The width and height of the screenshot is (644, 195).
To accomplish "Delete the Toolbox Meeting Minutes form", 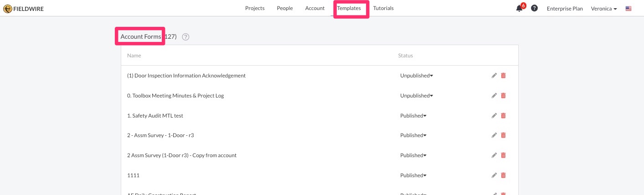I will [503, 96].
